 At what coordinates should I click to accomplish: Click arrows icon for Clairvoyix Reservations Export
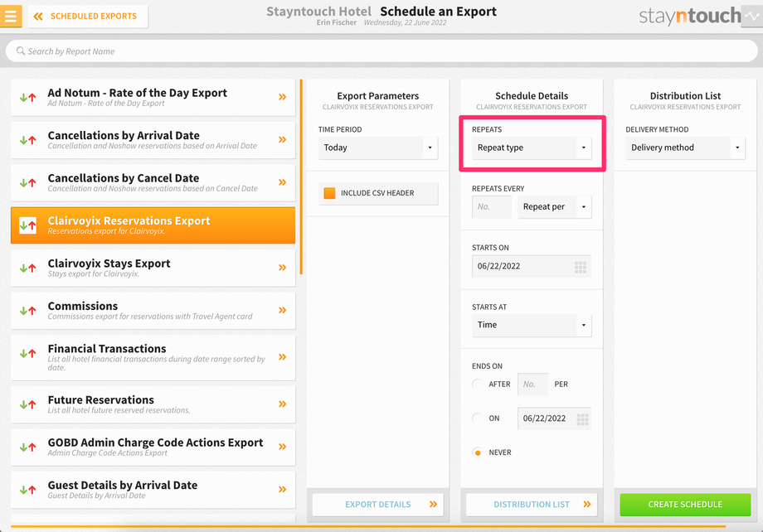27,225
